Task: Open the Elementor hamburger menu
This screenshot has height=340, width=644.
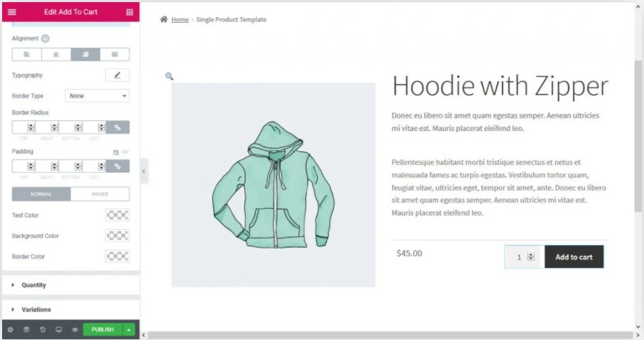Action: point(12,12)
